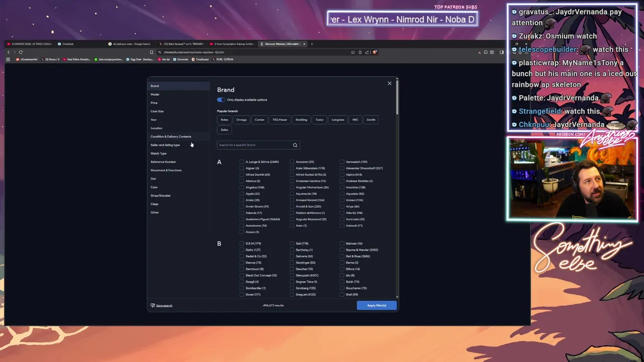Click the Breitling brand chip
The width and height of the screenshot is (644, 362).
[x=301, y=120]
